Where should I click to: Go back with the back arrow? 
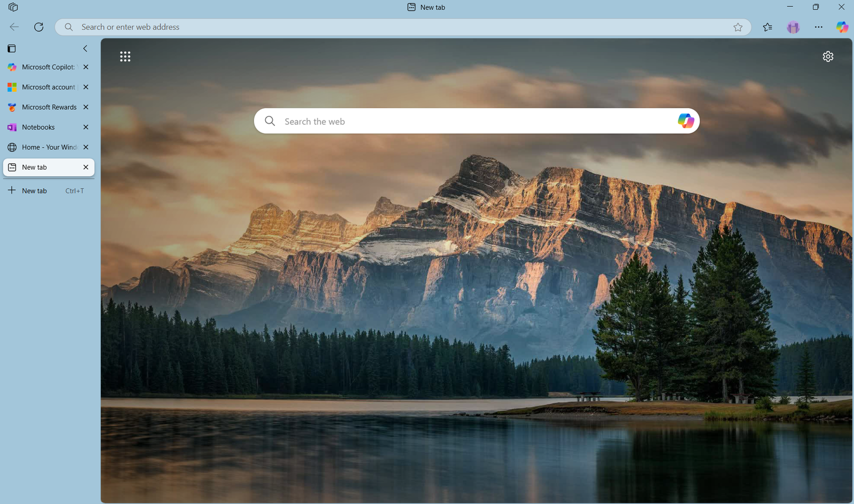coord(14,27)
